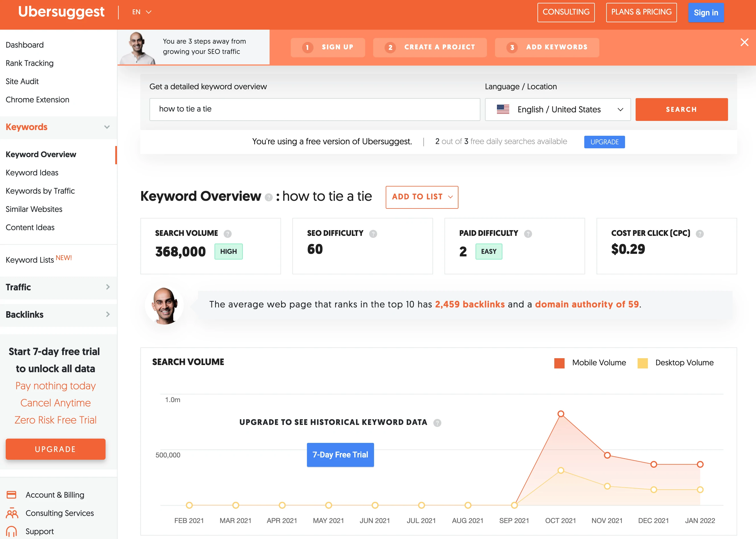Select the Content Ideas menu item
This screenshot has height=539, width=756.
pyautogui.click(x=30, y=227)
